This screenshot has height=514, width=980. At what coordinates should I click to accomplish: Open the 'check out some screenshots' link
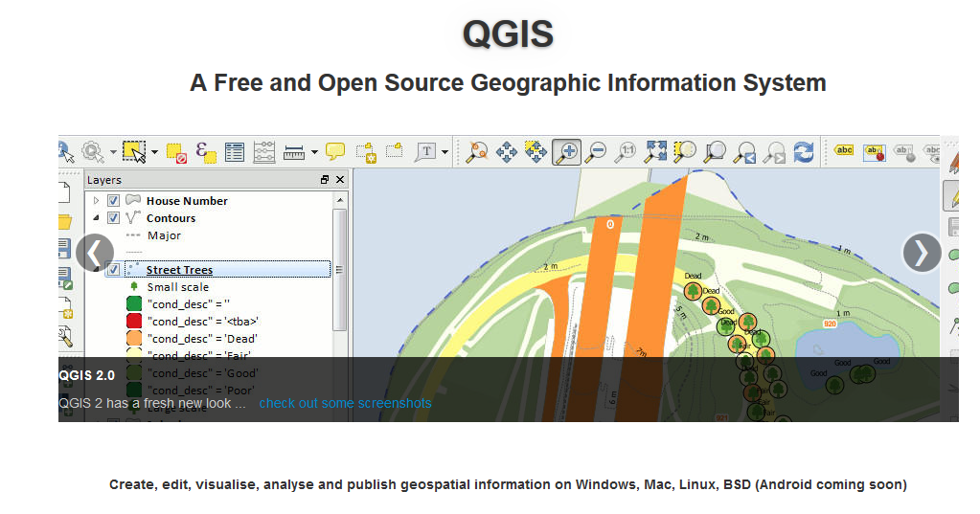(x=345, y=404)
